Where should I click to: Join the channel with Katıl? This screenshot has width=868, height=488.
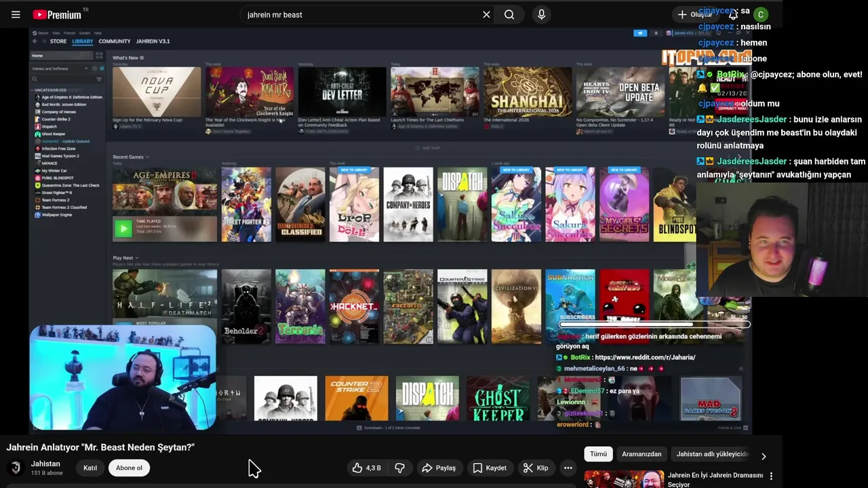90,468
